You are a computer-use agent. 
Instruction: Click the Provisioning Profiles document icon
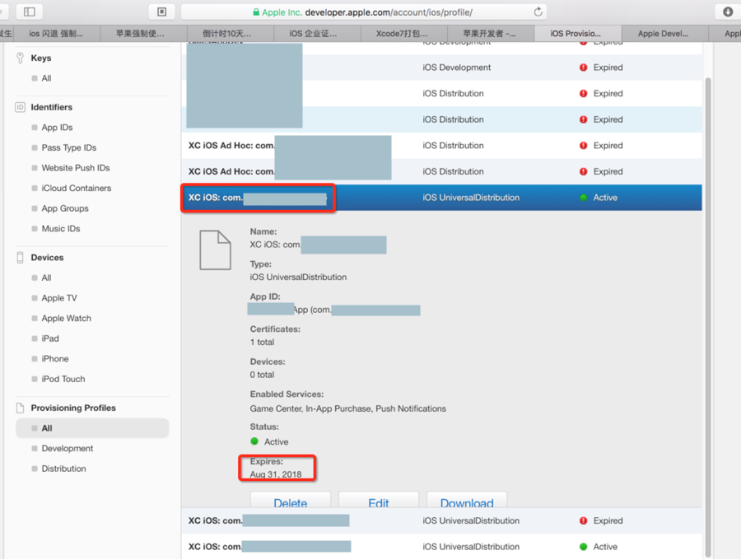20,408
